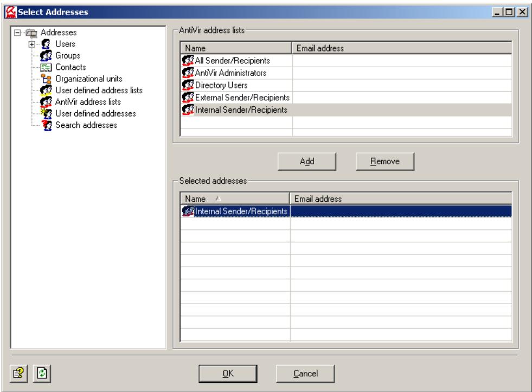The height and width of the screenshot is (392, 532).
Task: Click icon of selected Internal Sender/Recipients entry
Action: tap(188, 211)
